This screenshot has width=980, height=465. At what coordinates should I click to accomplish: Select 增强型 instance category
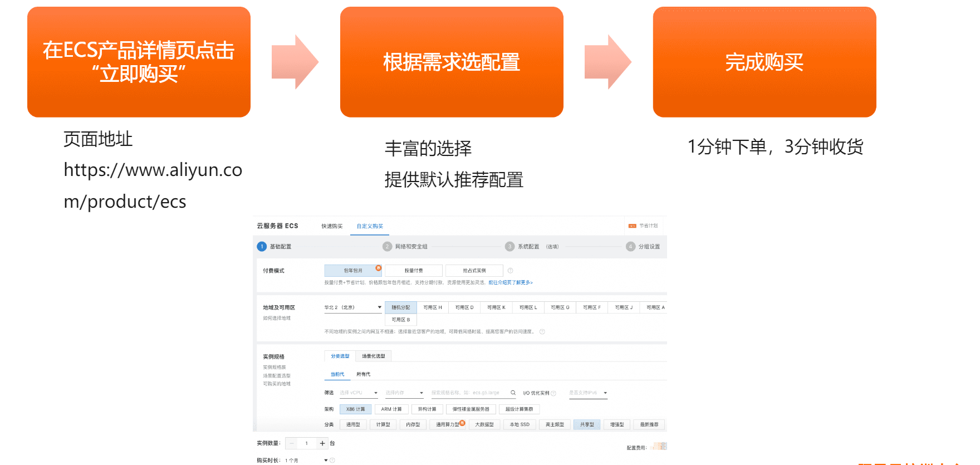tap(617, 425)
